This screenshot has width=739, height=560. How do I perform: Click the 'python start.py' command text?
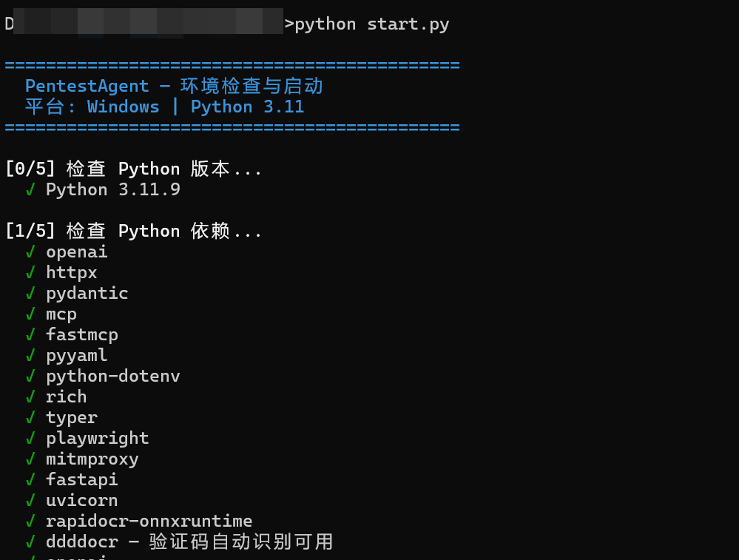pos(372,24)
